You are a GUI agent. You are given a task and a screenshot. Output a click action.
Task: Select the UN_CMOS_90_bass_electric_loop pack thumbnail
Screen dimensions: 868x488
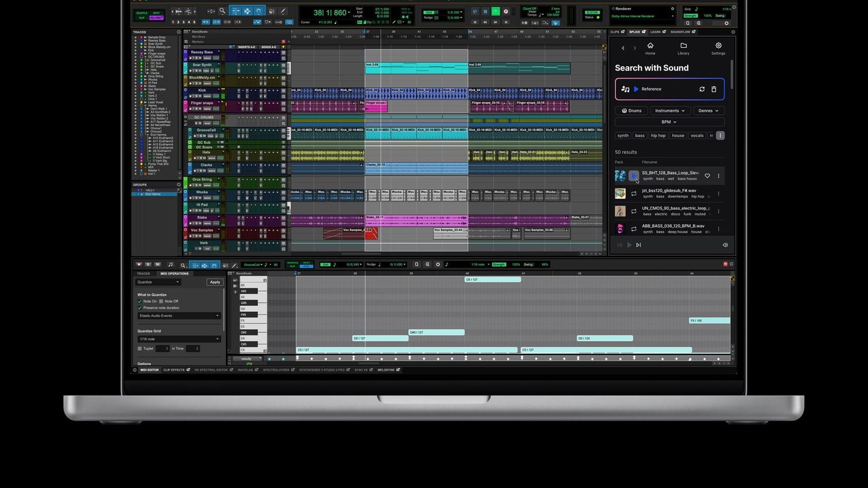click(x=620, y=211)
